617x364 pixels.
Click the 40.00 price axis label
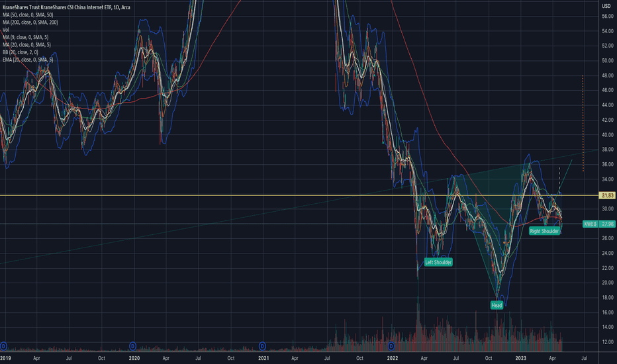click(x=607, y=134)
